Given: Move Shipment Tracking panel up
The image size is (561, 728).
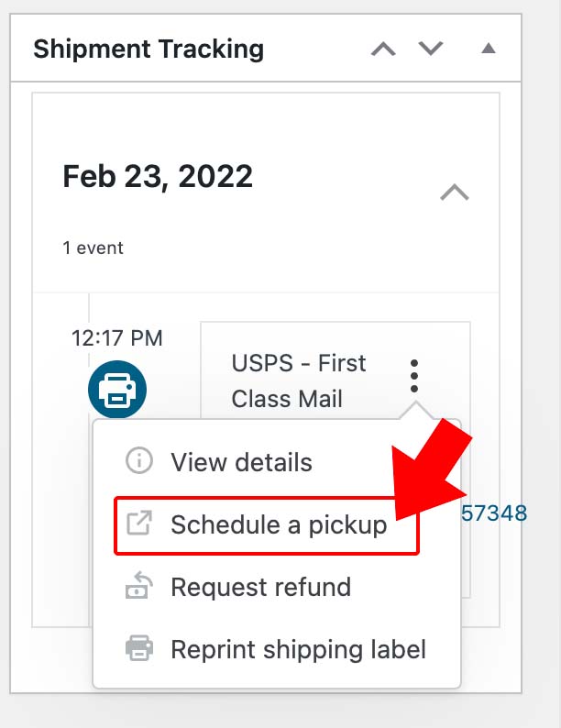Looking at the screenshot, I should tap(383, 49).
